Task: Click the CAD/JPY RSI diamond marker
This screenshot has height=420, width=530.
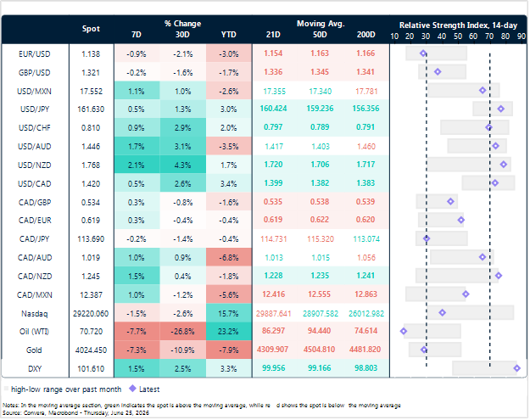Action: tap(427, 239)
